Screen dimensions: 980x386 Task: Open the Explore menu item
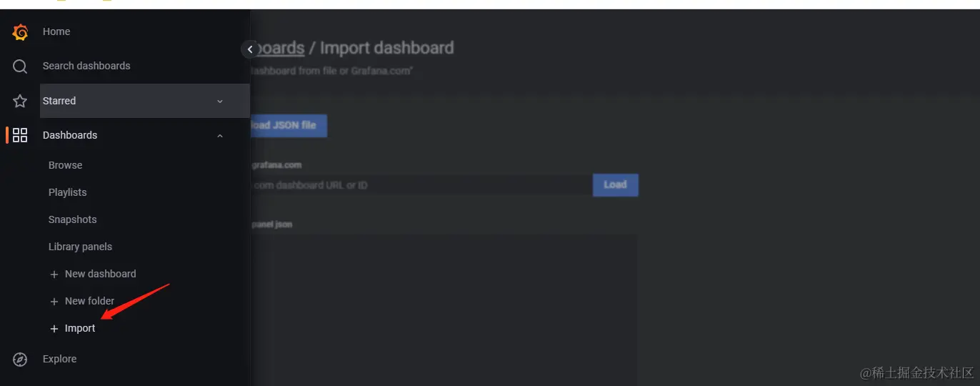pyautogui.click(x=59, y=359)
